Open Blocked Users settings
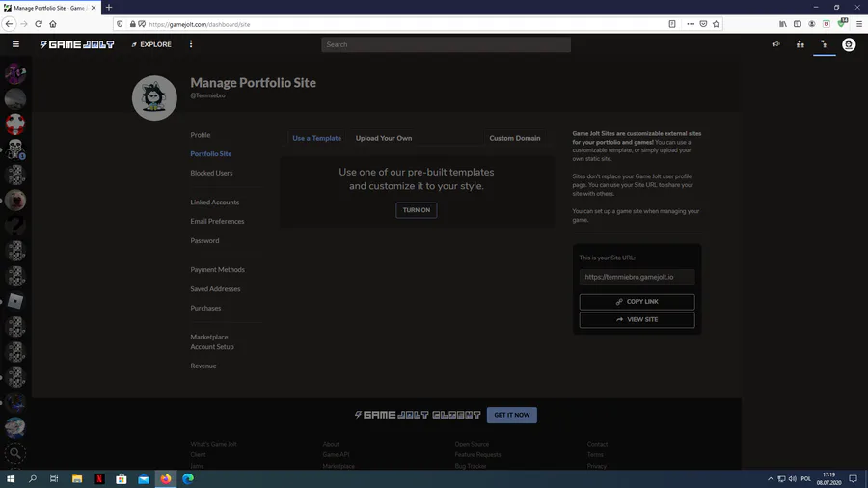 click(211, 173)
